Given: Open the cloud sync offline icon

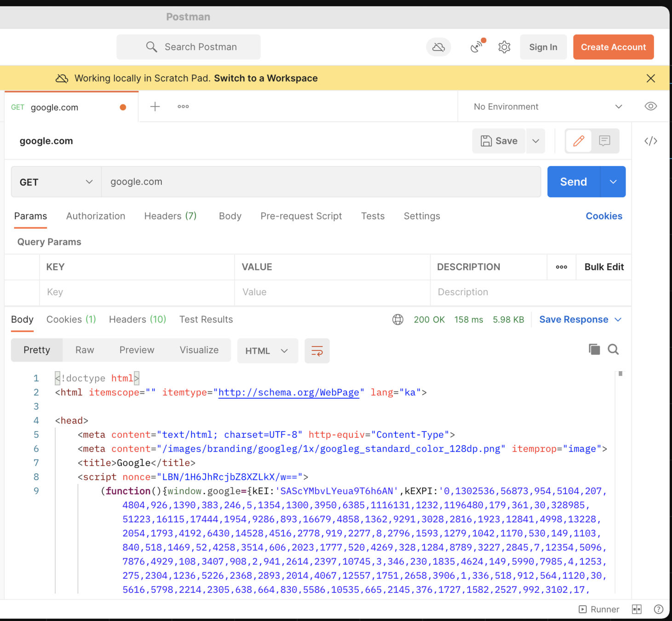Looking at the screenshot, I should tap(438, 47).
